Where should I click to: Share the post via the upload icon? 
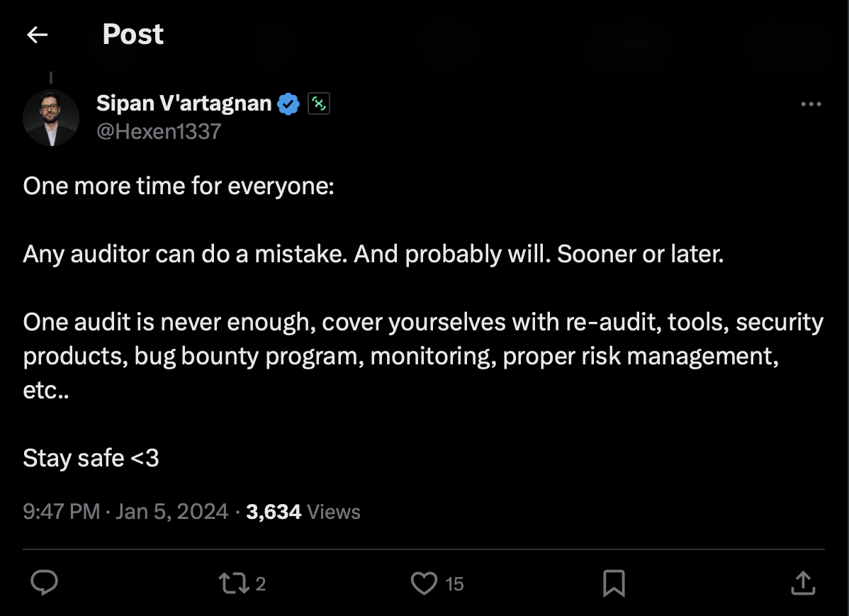(x=802, y=583)
